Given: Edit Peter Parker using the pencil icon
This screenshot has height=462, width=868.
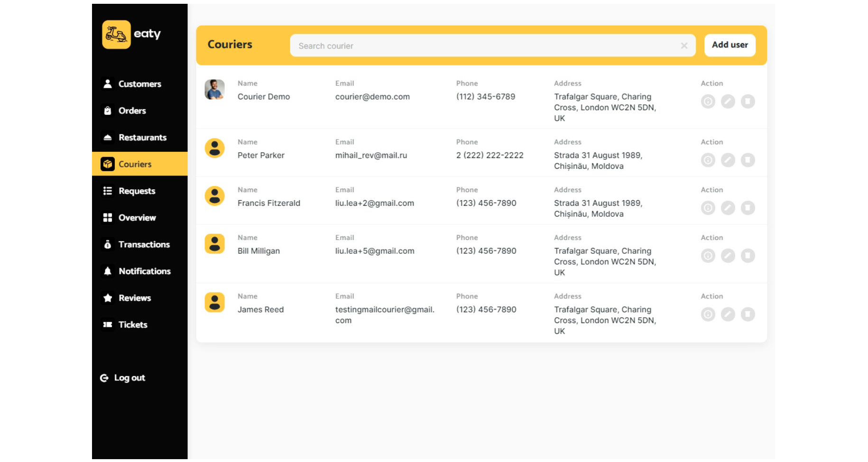Looking at the screenshot, I should (x=728, y=160).
